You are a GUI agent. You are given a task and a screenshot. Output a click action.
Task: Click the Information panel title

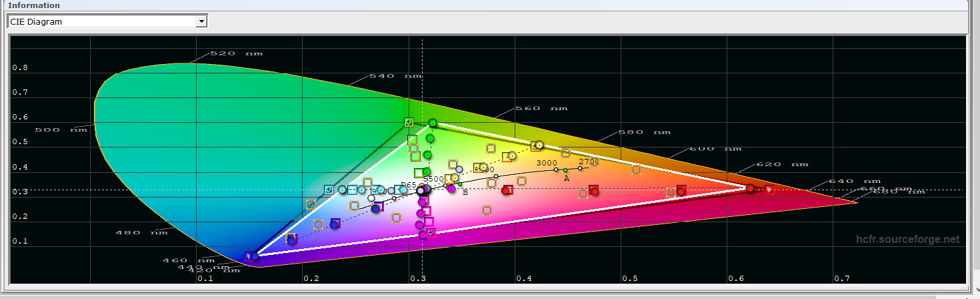click(34, 5)
